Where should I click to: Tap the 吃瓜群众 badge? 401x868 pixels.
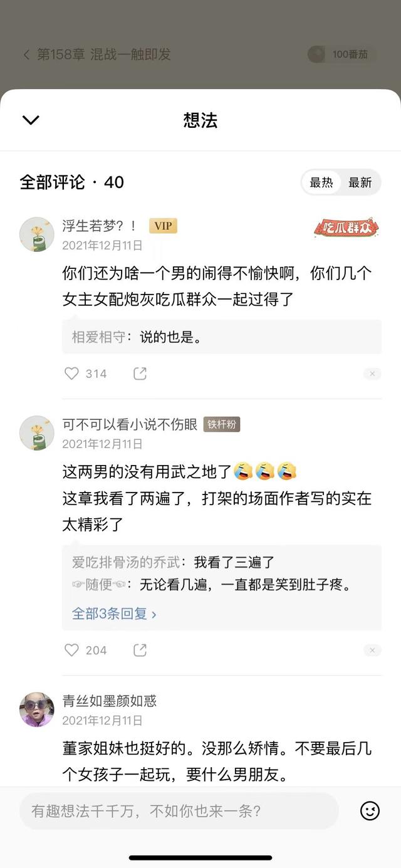click(x=346, y=229)
